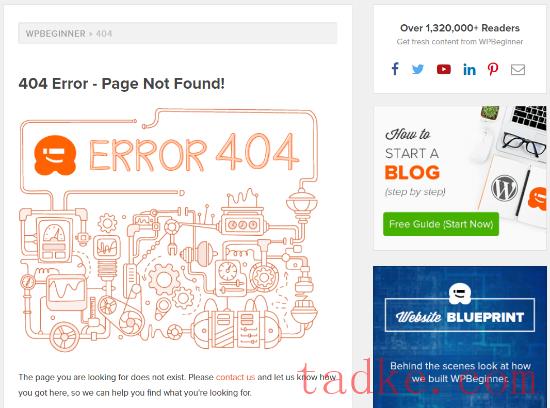Follow the 'contact us' link
This screenshot has width=550, height=408.
pos(235,377)
